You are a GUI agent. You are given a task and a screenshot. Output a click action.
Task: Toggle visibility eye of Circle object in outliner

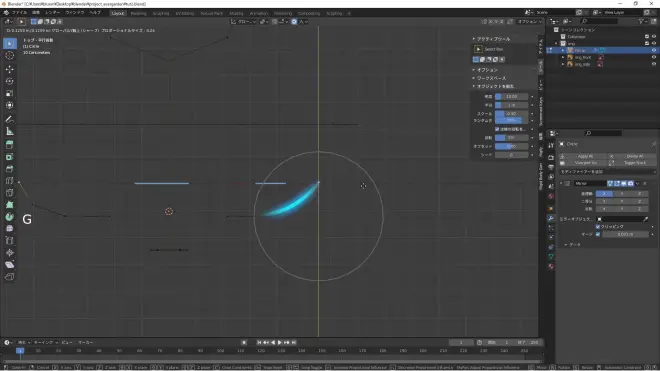654,50
